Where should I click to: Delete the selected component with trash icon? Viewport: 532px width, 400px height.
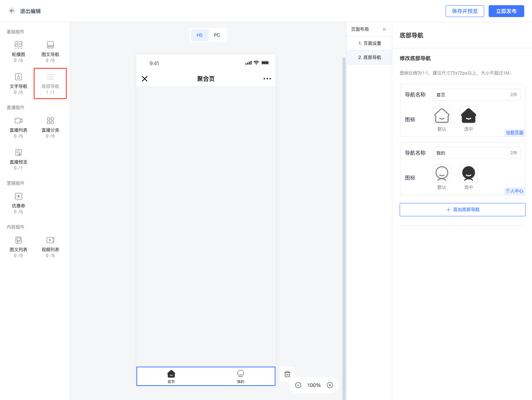[x=287, y=374]
